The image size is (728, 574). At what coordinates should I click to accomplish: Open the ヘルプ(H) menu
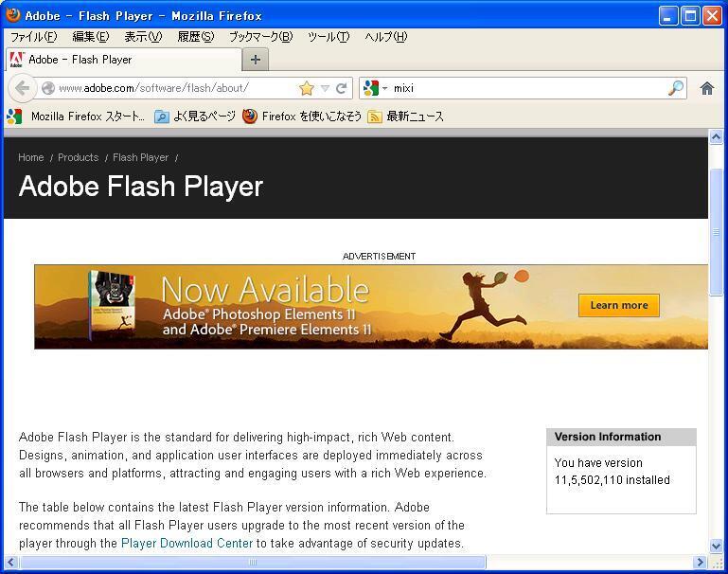386,37
